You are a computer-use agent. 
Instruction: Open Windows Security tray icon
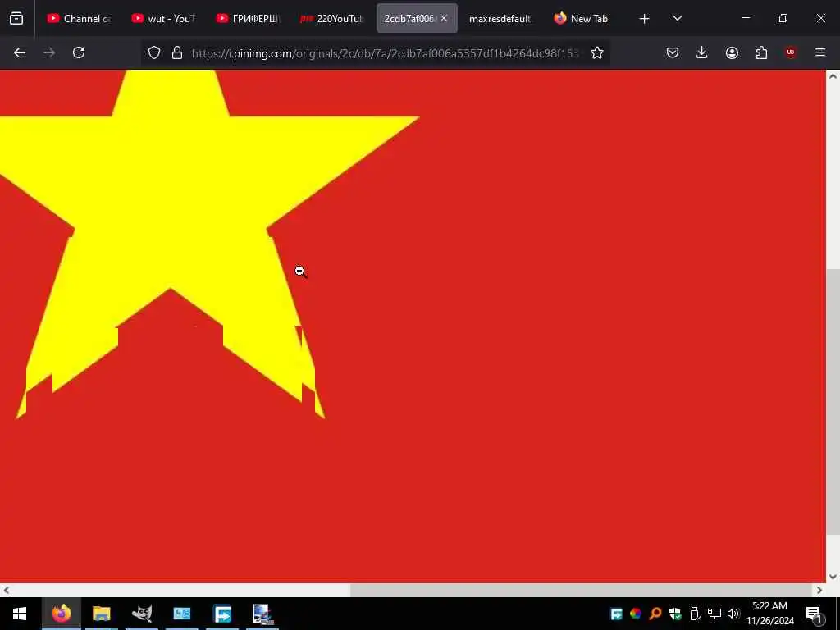pos(674,614)
